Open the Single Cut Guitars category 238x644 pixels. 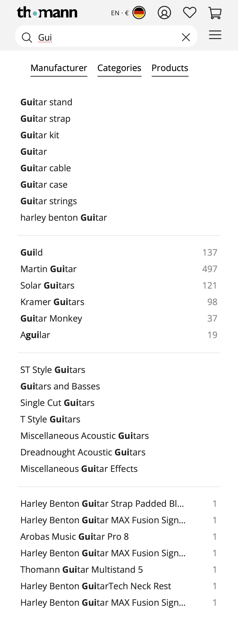(57, 403)
